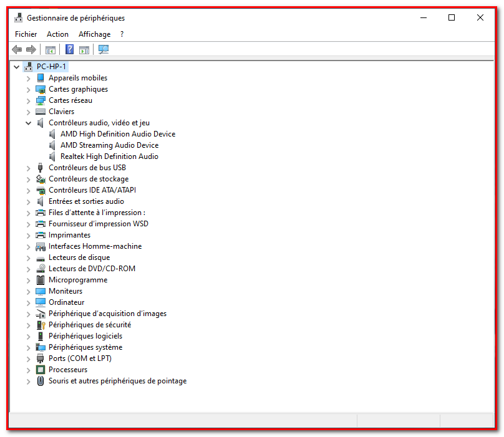Expand the Périphériques logiciels category
Image resolution: width=504 pixels, height=437 pixels.
pos(28,337)
